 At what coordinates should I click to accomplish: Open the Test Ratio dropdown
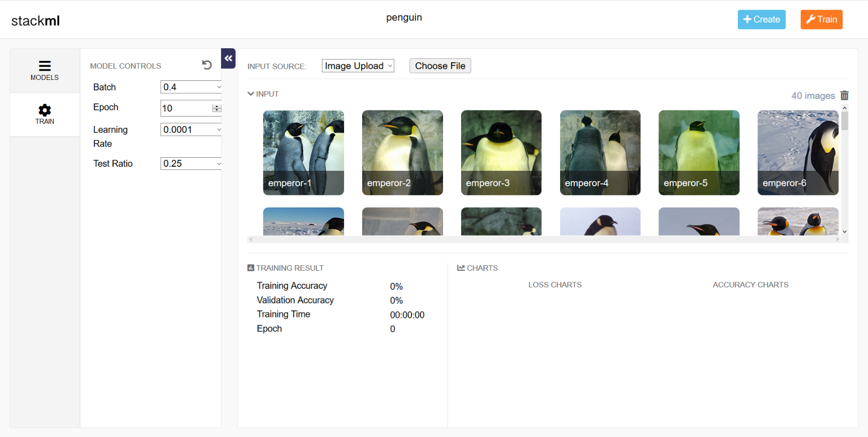pyautogui.click(x=191, y=163)
